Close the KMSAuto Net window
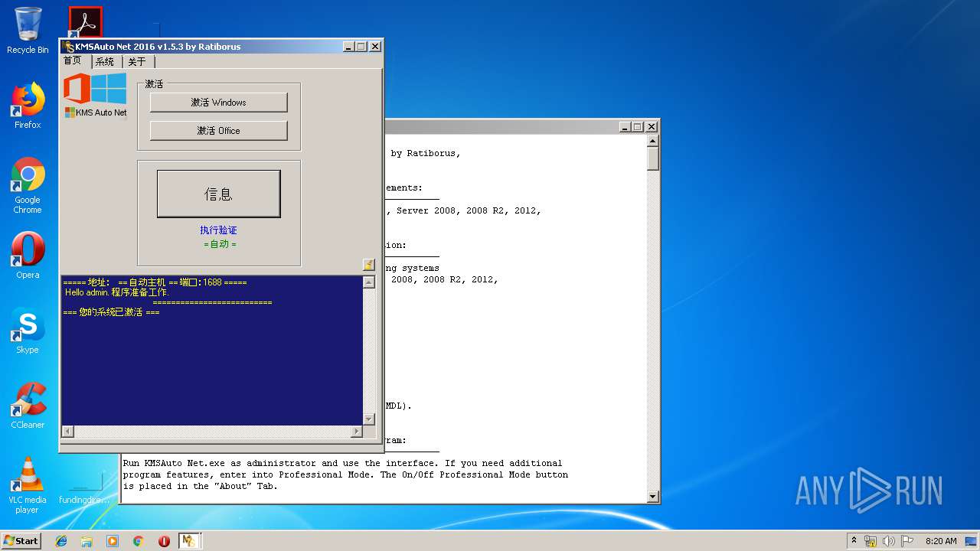 click(375, 47)
